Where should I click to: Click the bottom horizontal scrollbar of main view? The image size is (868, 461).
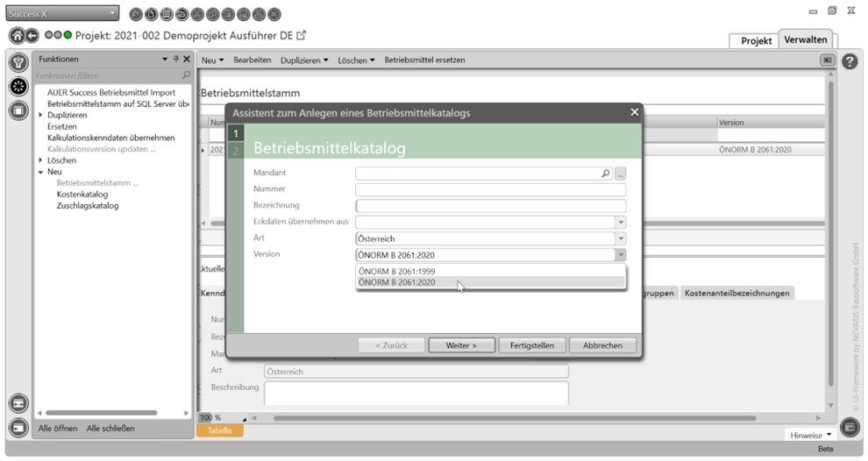(x=515, y=418)
